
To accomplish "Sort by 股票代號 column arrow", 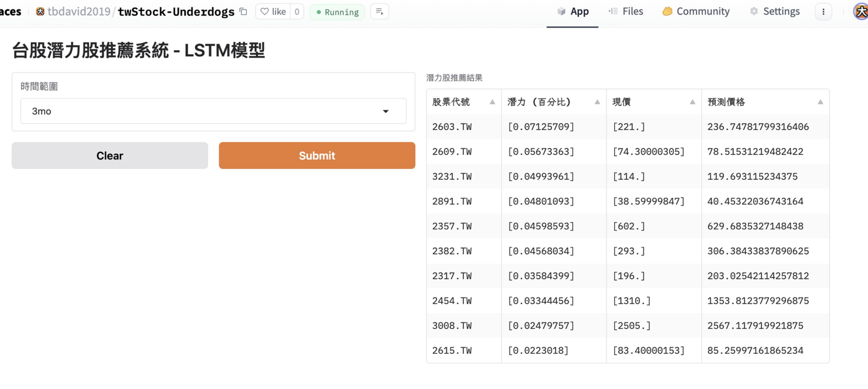I will pyautogui.click(x=492, y=102).
